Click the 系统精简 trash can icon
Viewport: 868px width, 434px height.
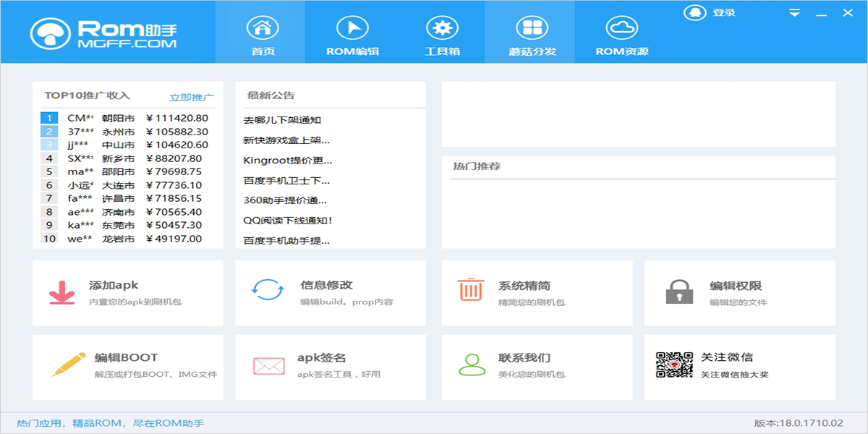[471, 289]
